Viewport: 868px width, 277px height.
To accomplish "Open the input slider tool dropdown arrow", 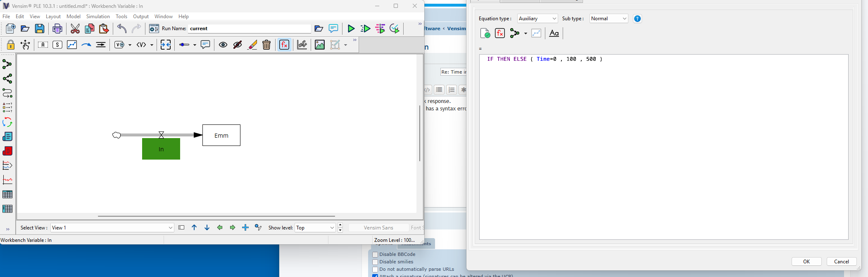I will click(x=195, y=45).
